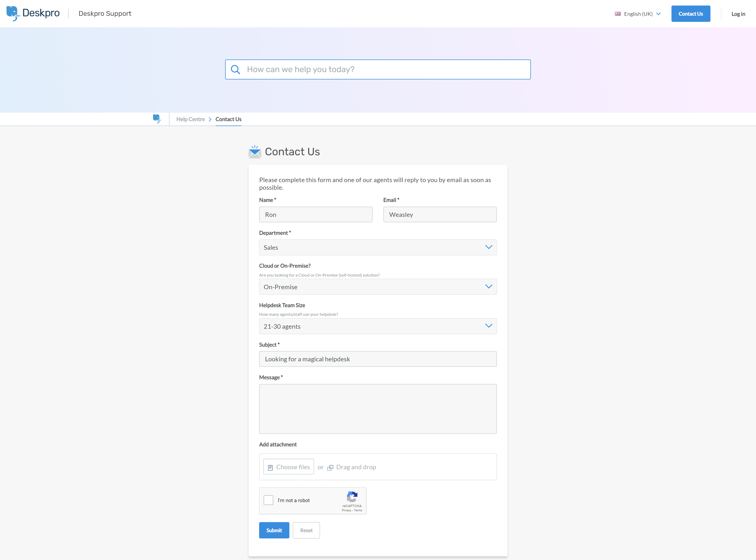The width and height of the screenshot is (756, 560).
Task: Click the Drag and drop icon
Action: click(330, 467)
